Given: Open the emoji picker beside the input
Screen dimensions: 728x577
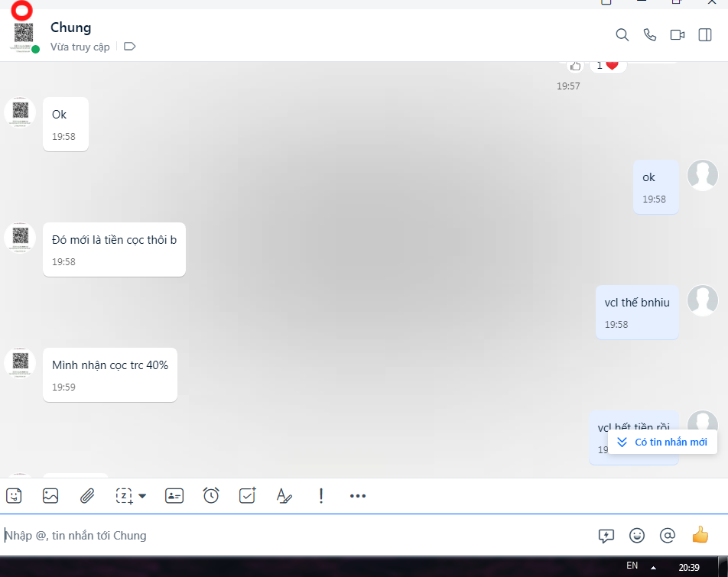Looking at the screenshot, I should [x=636, y=536].
